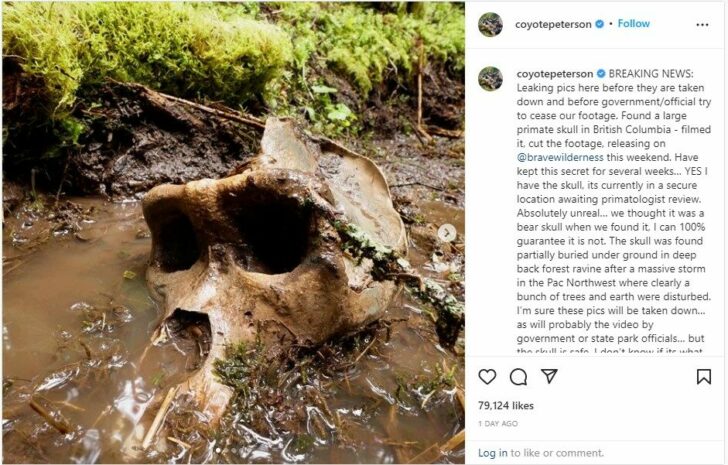Like the post with the heart icon
The height and width of the screenshot is (465, 728).
(487, 377)
